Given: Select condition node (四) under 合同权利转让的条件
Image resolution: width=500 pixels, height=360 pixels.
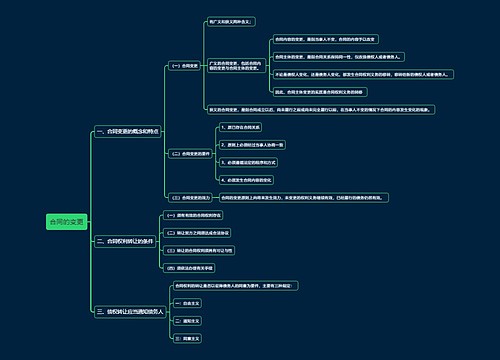Looking at the screenshot, I should [x=189, y=268].
